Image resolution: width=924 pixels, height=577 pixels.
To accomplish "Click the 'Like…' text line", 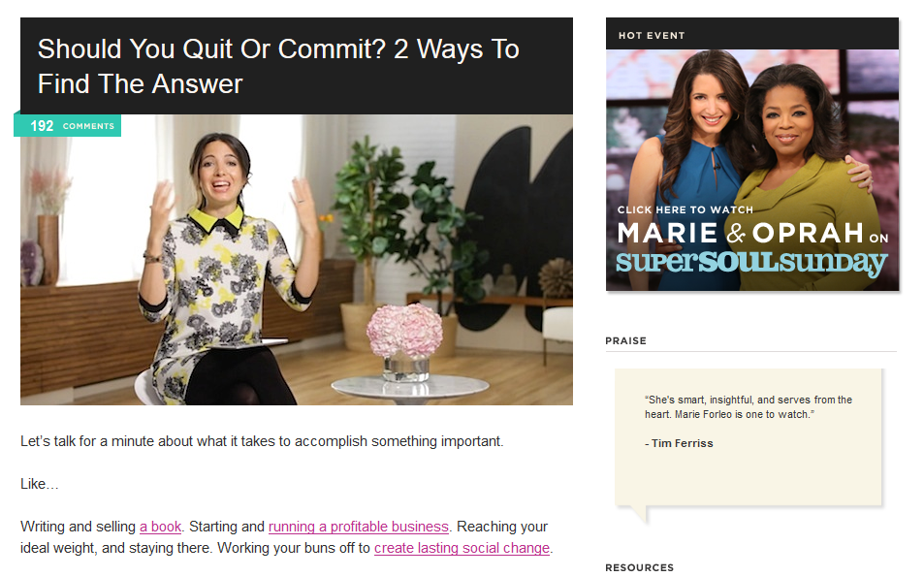I will 40,484.
